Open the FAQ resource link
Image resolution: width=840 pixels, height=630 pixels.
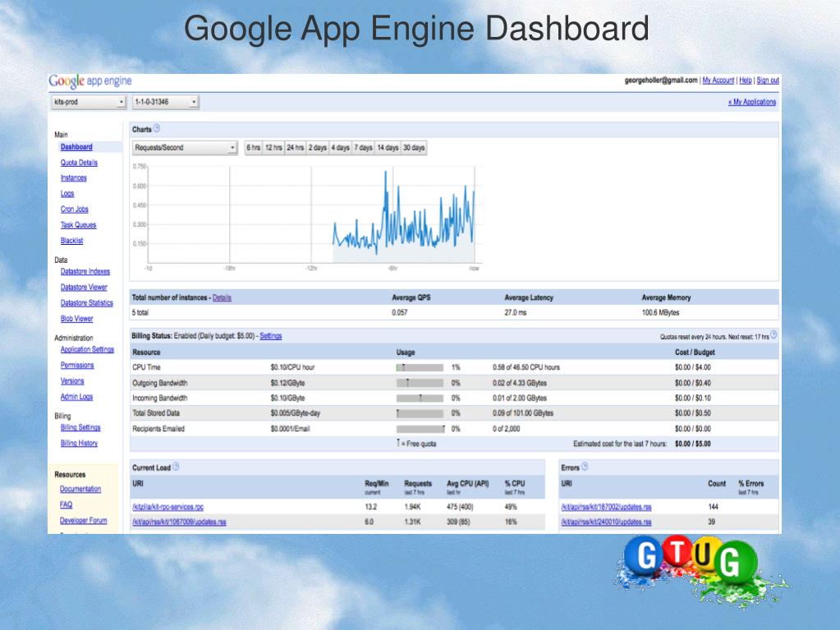click(x=66, y=504)
